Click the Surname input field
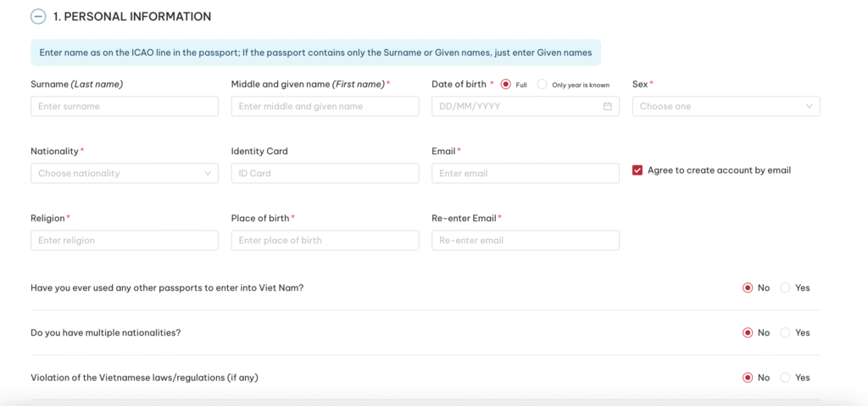The width and height of the screenshot is (868, 406). (124, 107)
